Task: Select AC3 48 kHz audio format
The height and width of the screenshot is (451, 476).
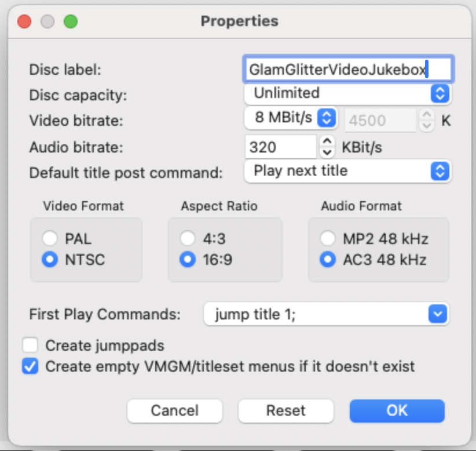Action: click(x=328, y=259)
